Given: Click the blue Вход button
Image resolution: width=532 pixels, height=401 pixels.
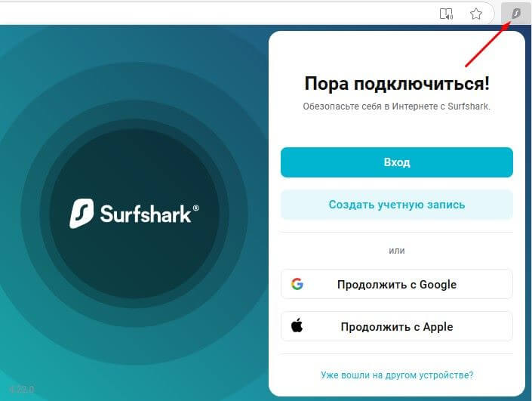Looking at the screenshot, I should tap(397, 162).
